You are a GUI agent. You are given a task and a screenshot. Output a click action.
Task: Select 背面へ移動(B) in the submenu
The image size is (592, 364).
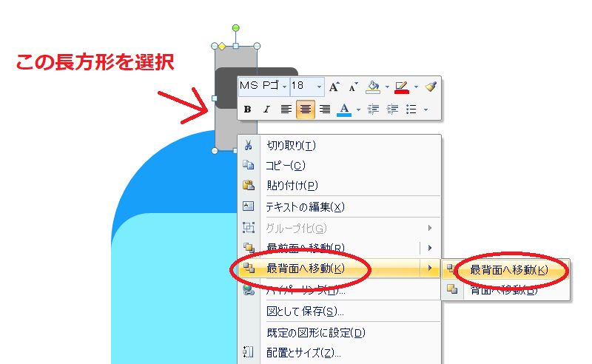[x=505, y=289]
